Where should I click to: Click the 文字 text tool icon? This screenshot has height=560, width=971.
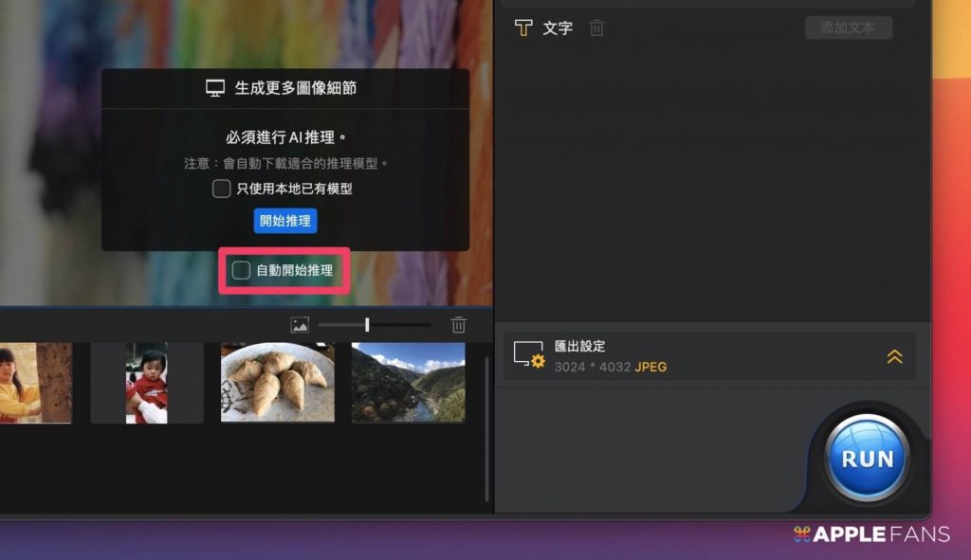tap(523, 27)
